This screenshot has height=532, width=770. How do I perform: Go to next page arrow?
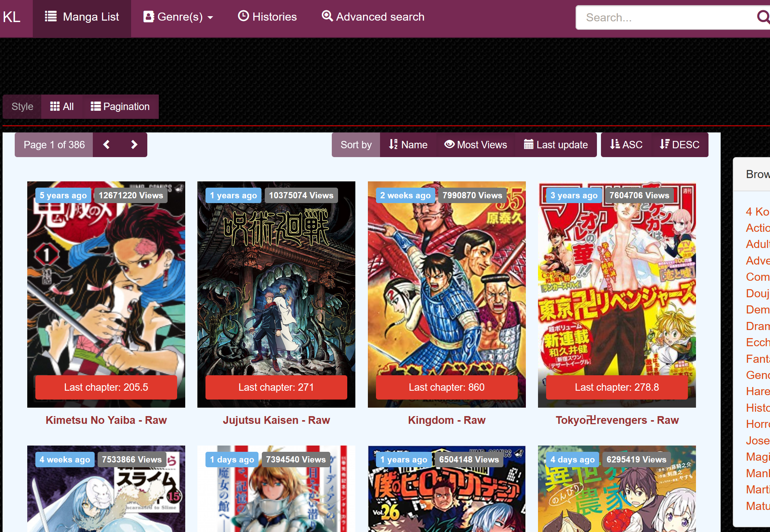click(134, 145)
